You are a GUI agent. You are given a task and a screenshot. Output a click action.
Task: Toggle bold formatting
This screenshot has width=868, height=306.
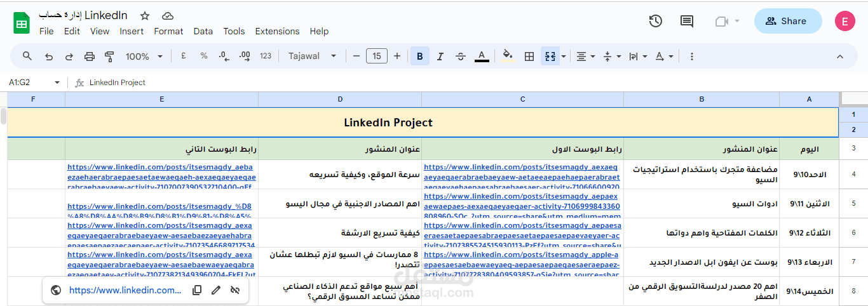point(419,57)
